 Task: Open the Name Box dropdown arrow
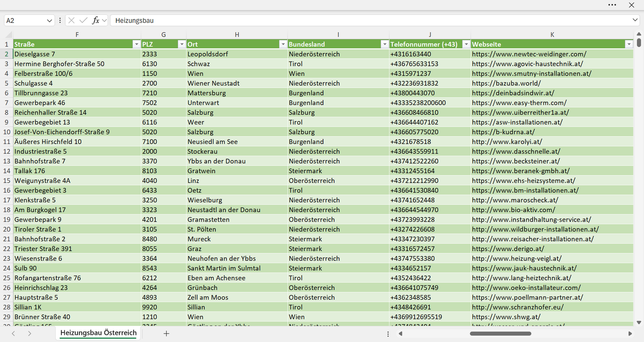pyautogui.click(x=49, y=21)
